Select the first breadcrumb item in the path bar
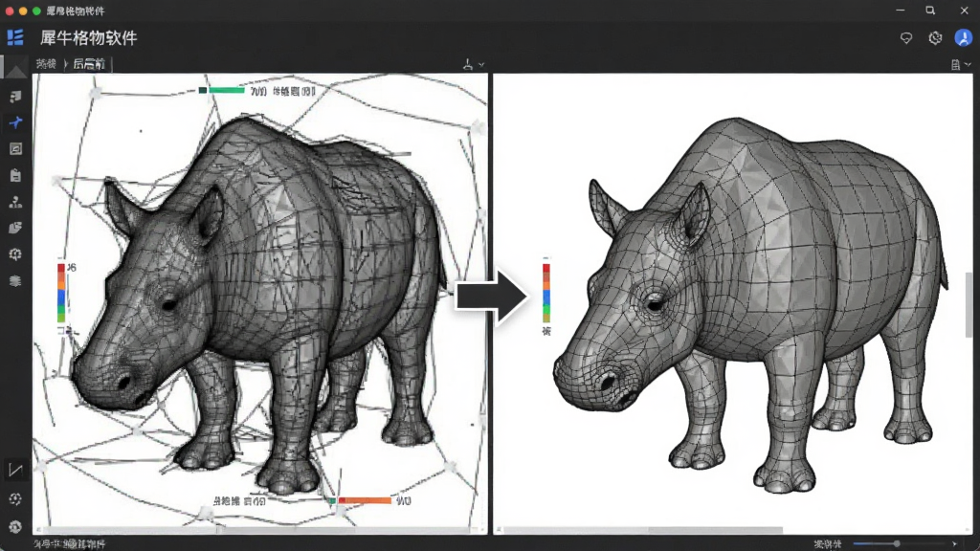Viewport: 980px width, 551px height. pyautogui.click(x=46, y=64)
